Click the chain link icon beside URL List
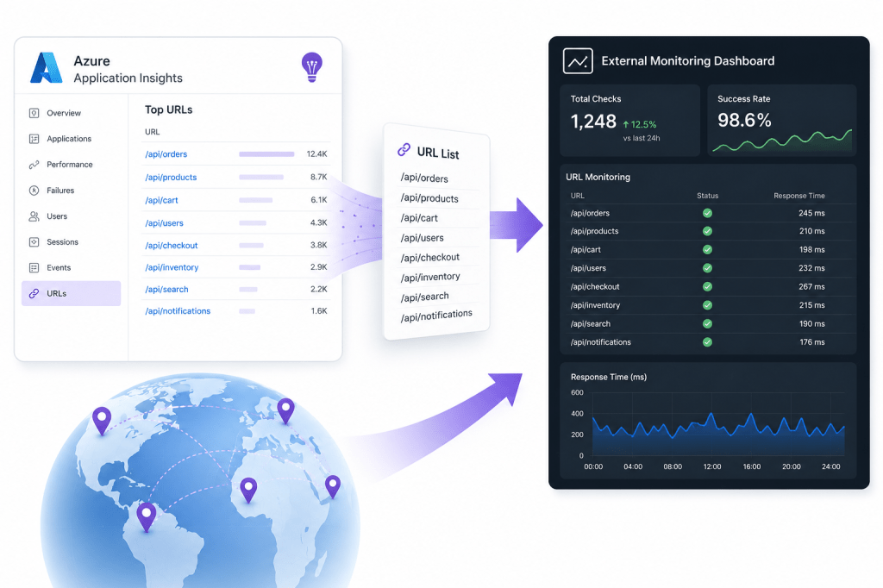Screen dimensions: 883x588 pyautogui.click(x=404, y=150)
